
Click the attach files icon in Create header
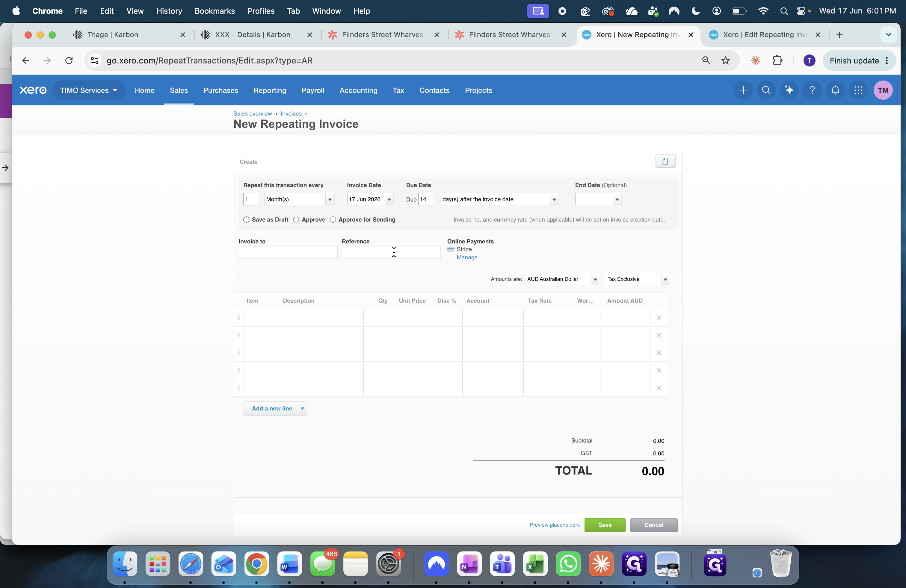tap(665, 161)
